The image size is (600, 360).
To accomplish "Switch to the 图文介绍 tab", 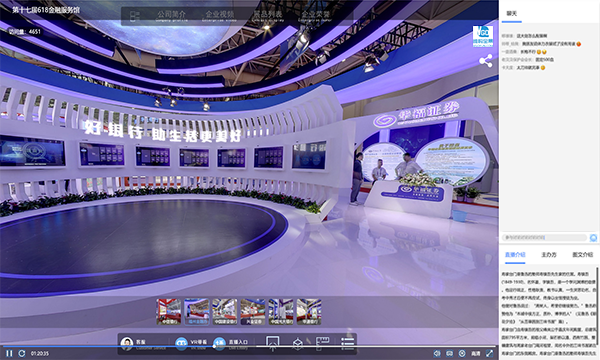I will coord(582,254).
